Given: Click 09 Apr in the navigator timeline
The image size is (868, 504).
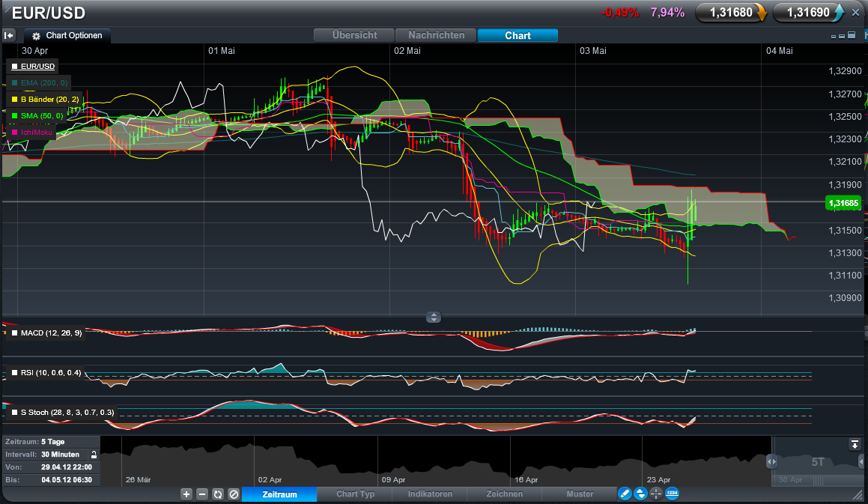Looking at the screenshot, I should [393, 479].
